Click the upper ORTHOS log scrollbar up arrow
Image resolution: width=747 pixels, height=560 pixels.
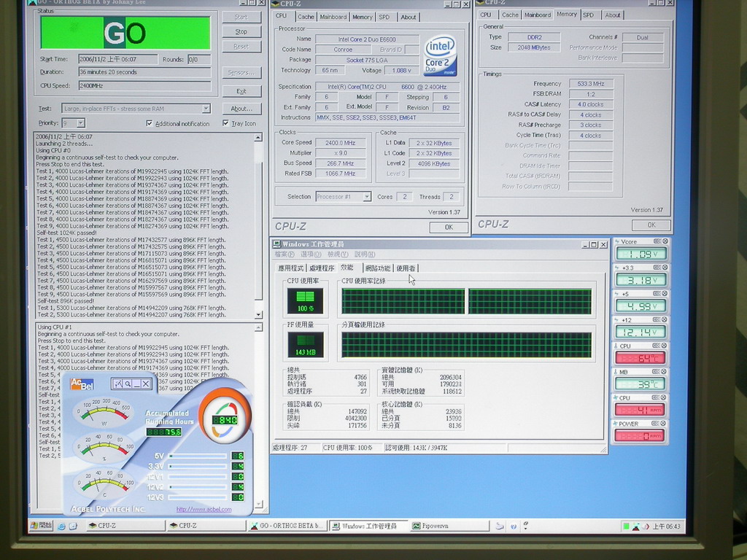click(x=258, y=138)
